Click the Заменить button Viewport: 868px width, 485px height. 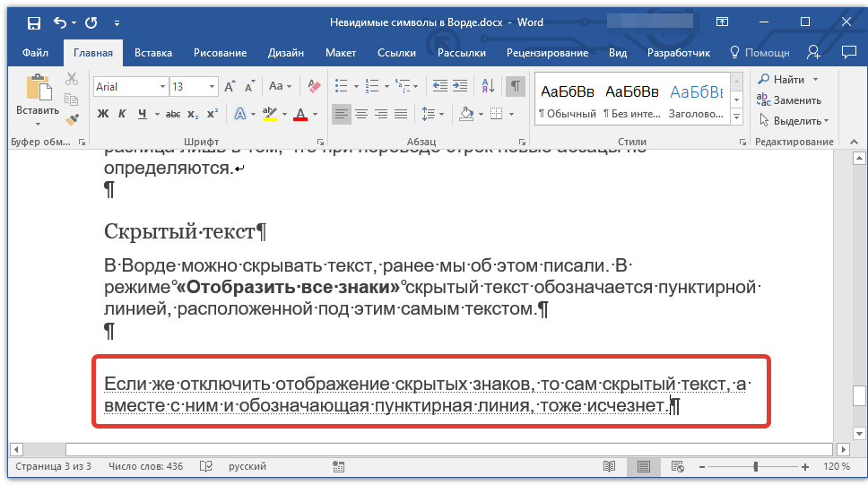[x=789, y=100]
